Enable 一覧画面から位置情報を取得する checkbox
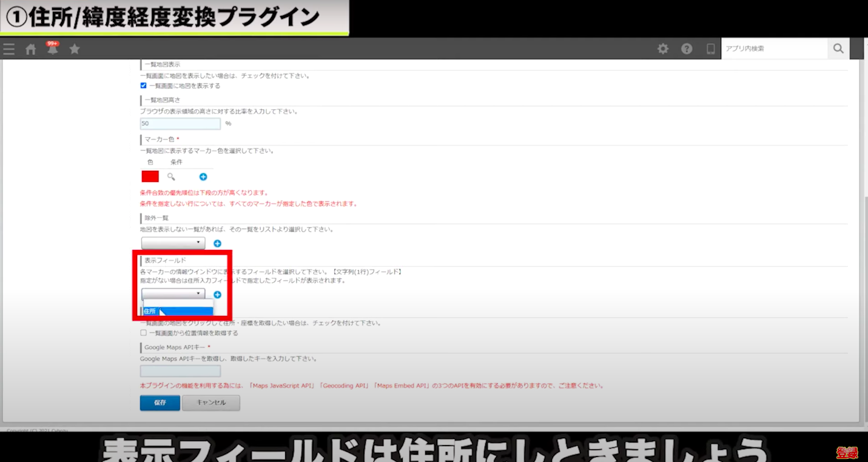 (x=144, y=333)
